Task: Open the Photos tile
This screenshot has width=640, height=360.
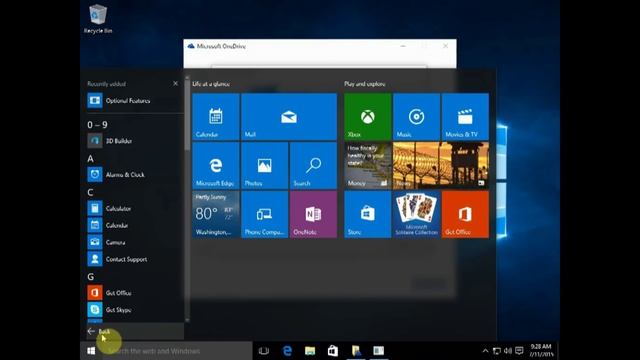Action: point(264,166)
